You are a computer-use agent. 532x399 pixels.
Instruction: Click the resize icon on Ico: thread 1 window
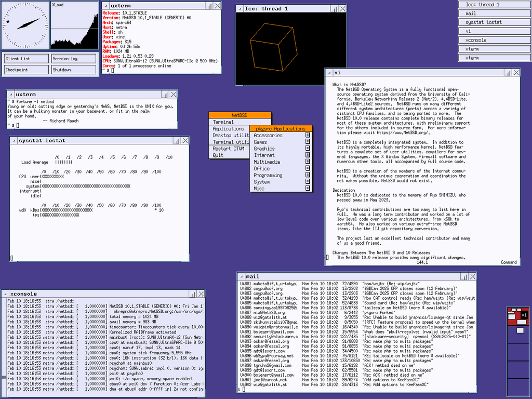tap(334, 9)
